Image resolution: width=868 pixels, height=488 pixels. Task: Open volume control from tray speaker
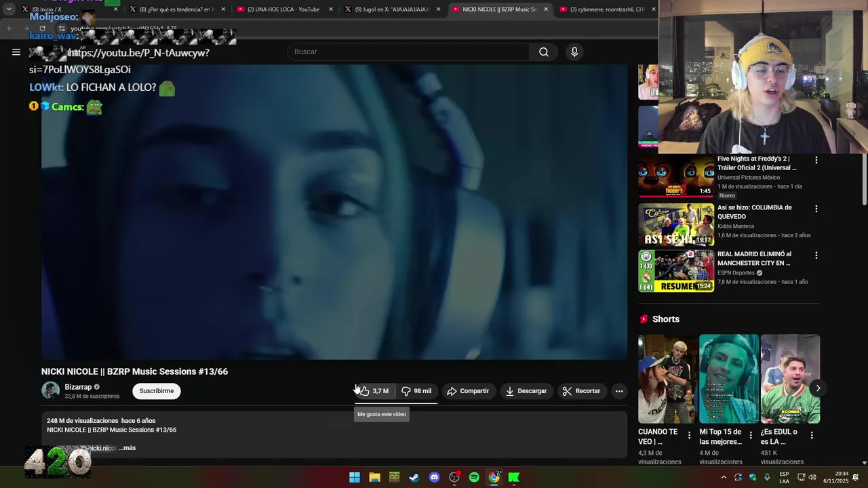coord(812,477)
